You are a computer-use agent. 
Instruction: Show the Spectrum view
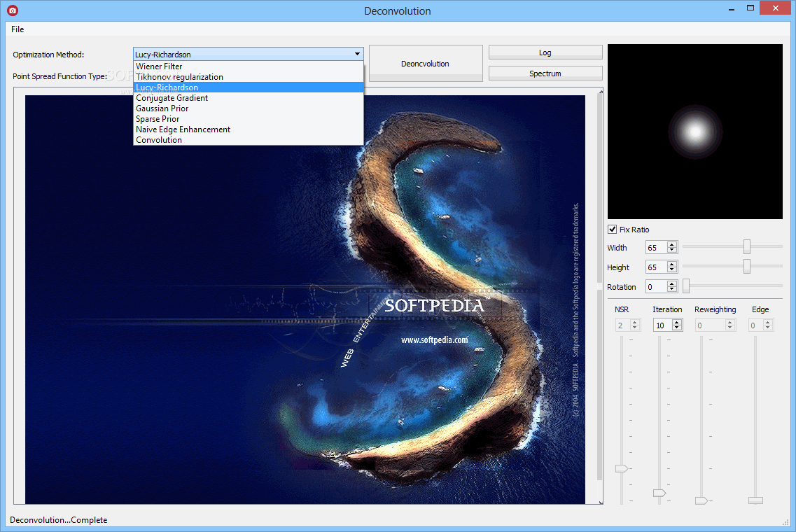pos(545,73)
